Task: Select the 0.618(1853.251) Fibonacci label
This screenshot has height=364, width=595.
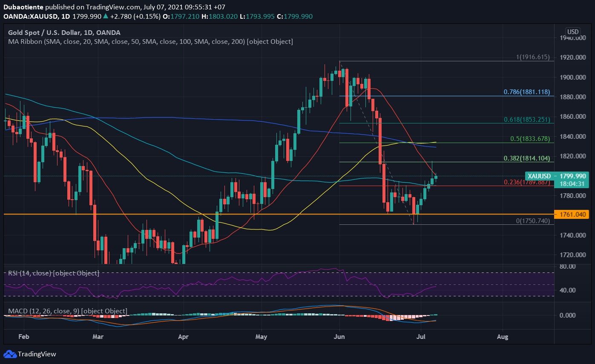Action: [x=526, y=120]
